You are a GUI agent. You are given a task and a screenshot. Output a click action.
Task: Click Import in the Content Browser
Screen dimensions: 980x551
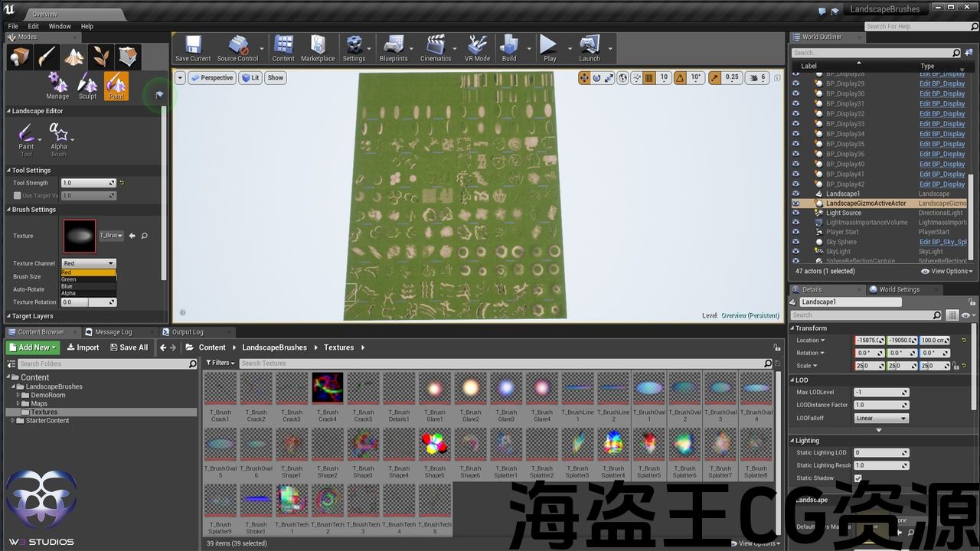(x=83, y=347)
